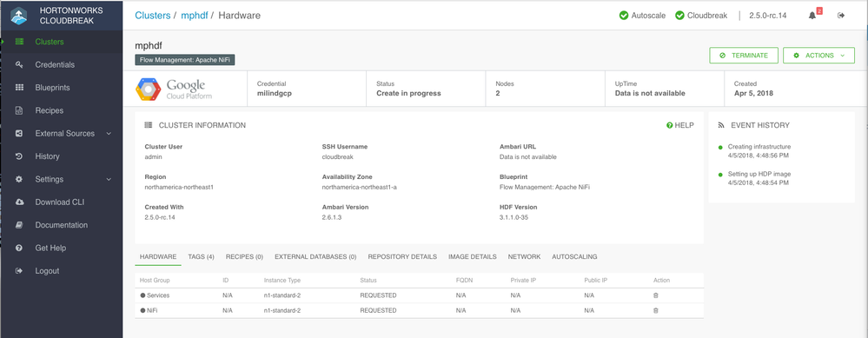The image size is (868, 338).
Task: Open the EXTERNAL DATABASES (0) tab
Action: [315, 256]
